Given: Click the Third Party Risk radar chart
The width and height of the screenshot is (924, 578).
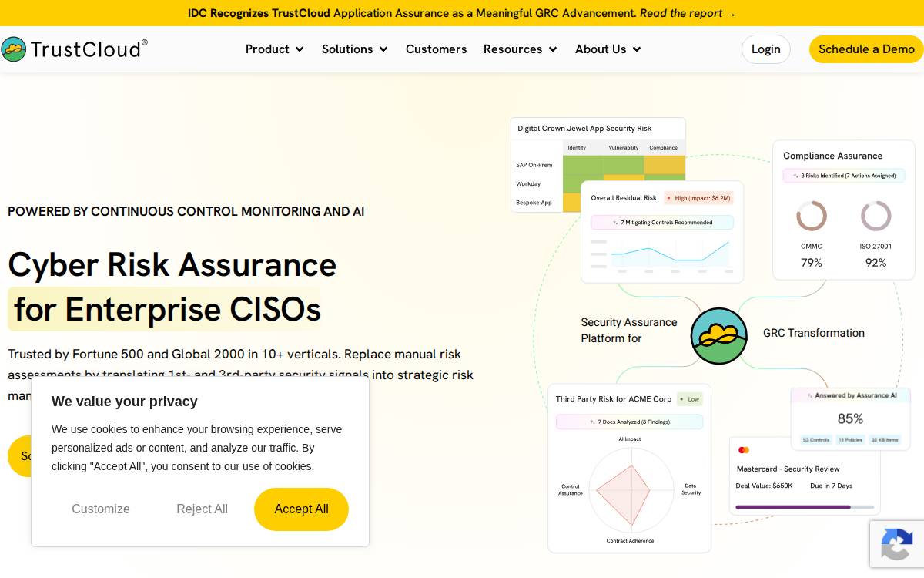Looking at the screenshot, I should point(631,490).
